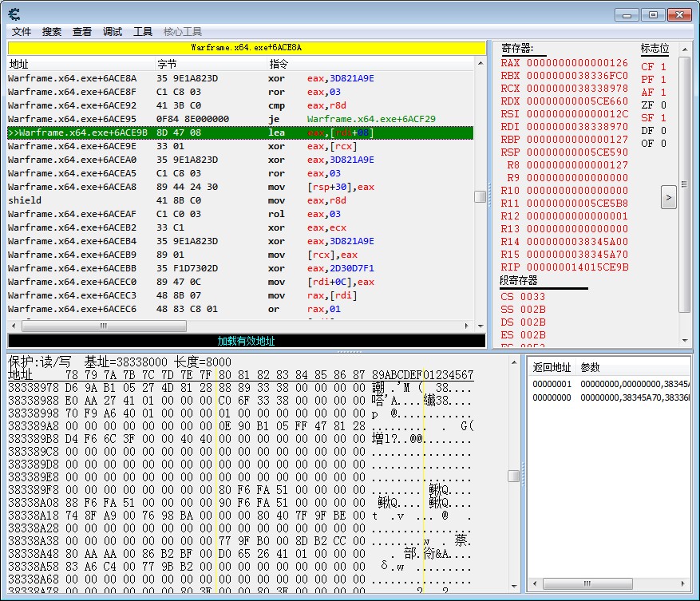Click the registers panel scroll down arrow
Viewport: 700px width, 601px height.
click(685, 342)
